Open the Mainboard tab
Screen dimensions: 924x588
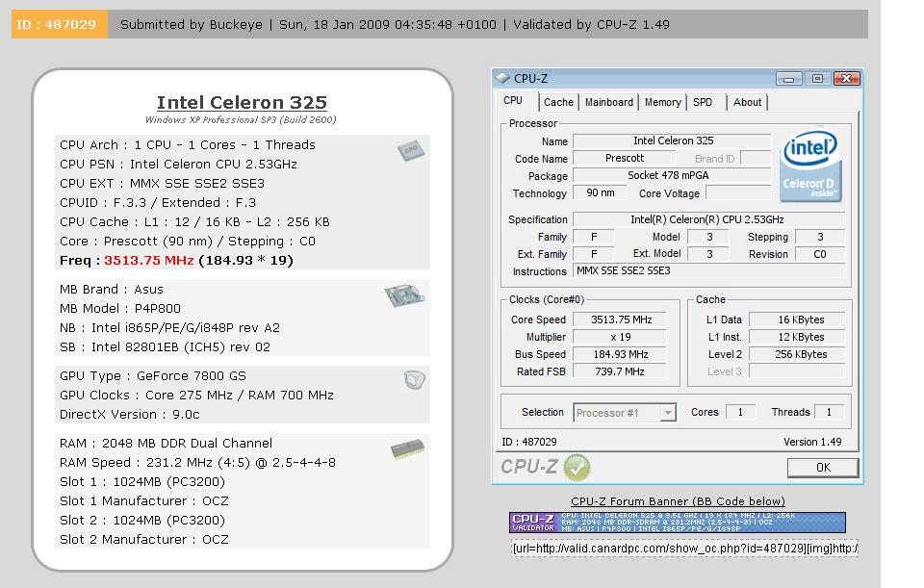(x=608, y=102)
